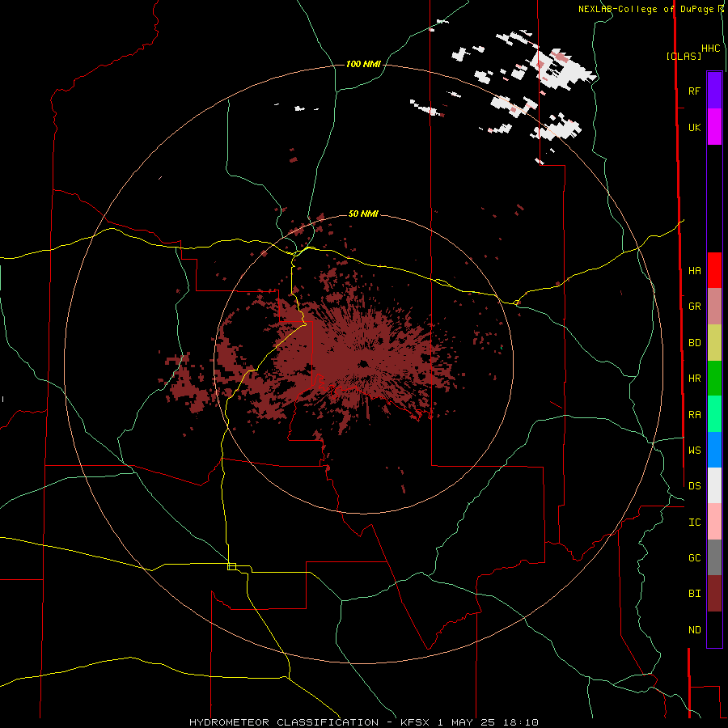Click the GR legend label
728x728 pixels.
click(694, 307)
